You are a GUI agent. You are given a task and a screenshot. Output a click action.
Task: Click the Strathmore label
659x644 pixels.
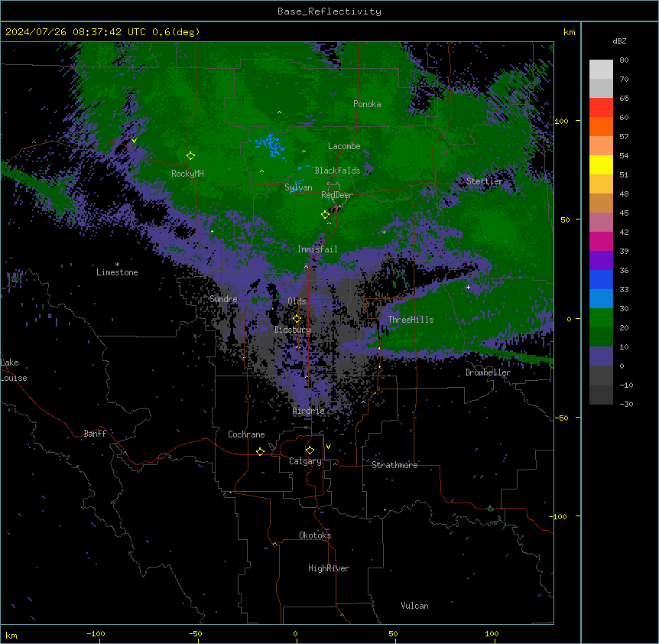(x=394, y=465)
